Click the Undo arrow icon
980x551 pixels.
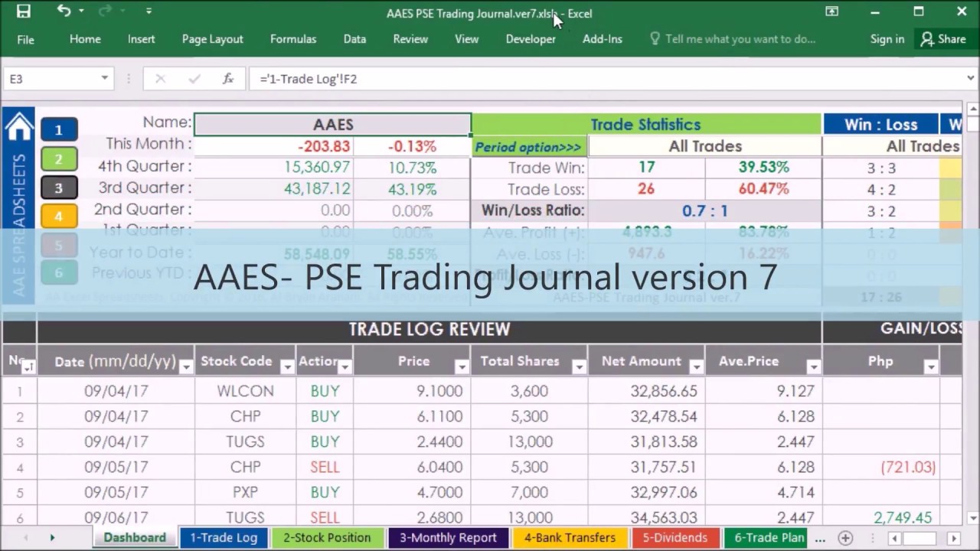64,11
